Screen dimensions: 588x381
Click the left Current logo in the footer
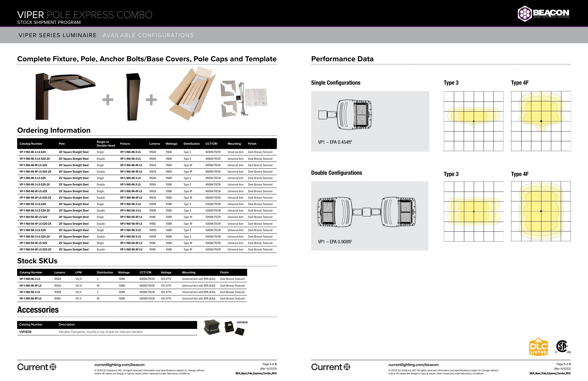(x=36, y=367)
